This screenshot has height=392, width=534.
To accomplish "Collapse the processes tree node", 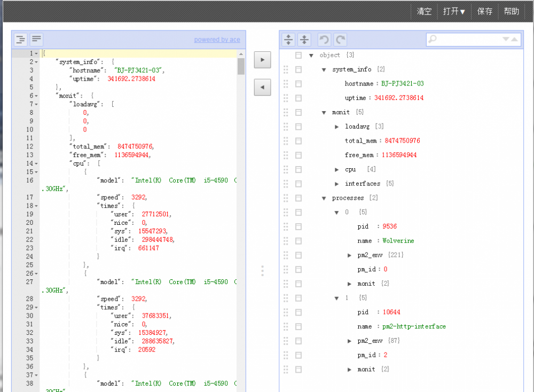I will (324, 198).
